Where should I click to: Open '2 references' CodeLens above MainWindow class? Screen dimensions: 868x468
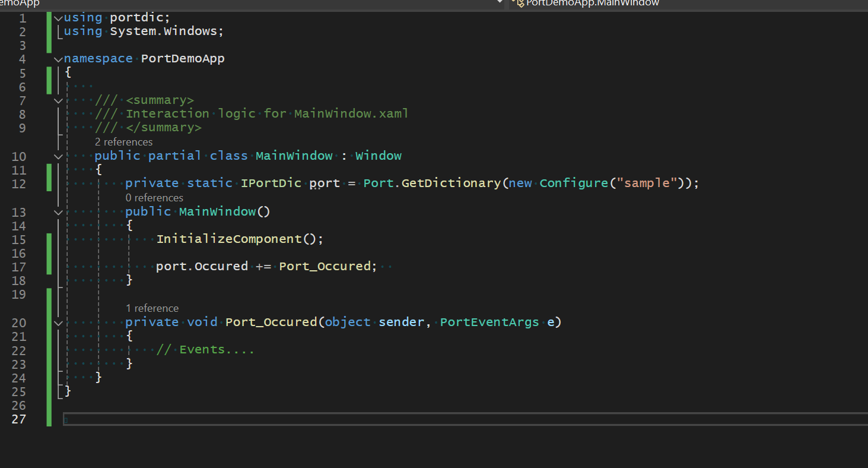(123, 141)
